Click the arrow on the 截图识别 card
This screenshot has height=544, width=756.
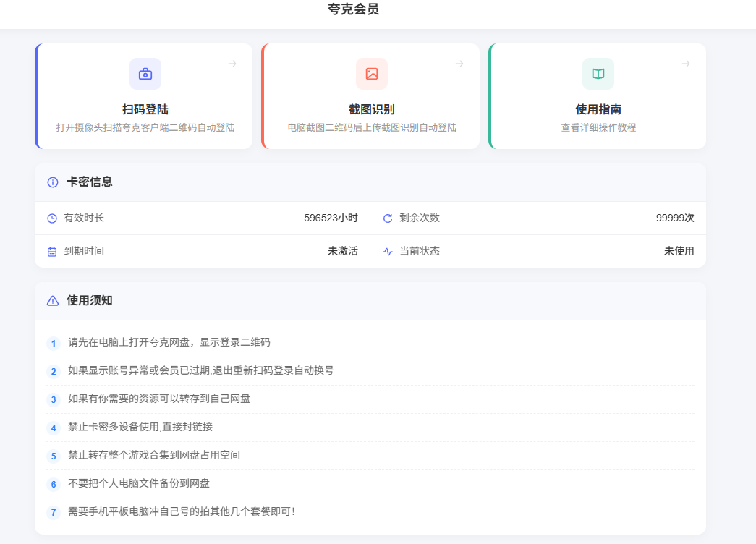click(459, 64)
